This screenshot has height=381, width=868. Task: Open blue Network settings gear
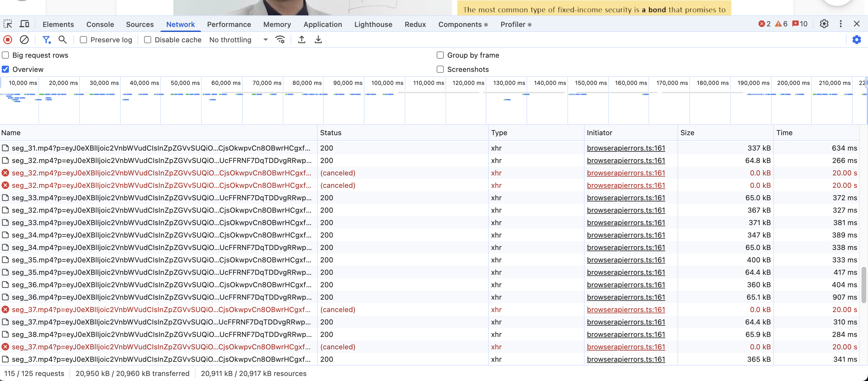coord(856,40)
